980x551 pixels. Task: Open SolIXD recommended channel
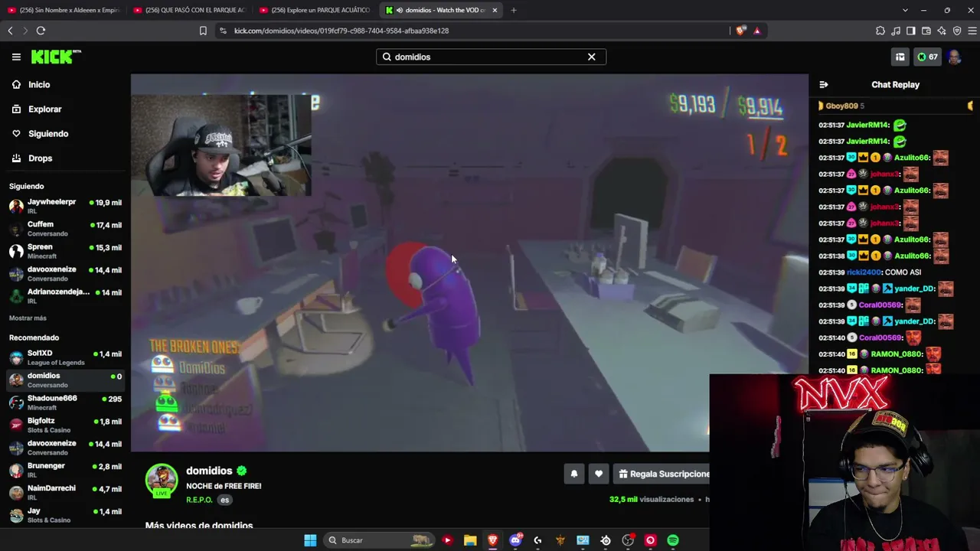tap(65, 357)
